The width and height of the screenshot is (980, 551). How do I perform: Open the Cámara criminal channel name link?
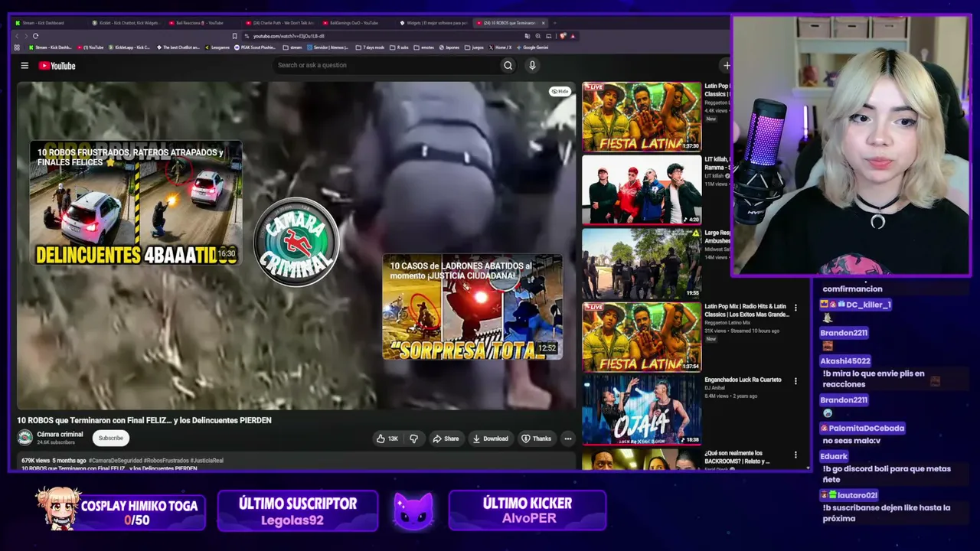pyautogui.click(x=60, y=435)
